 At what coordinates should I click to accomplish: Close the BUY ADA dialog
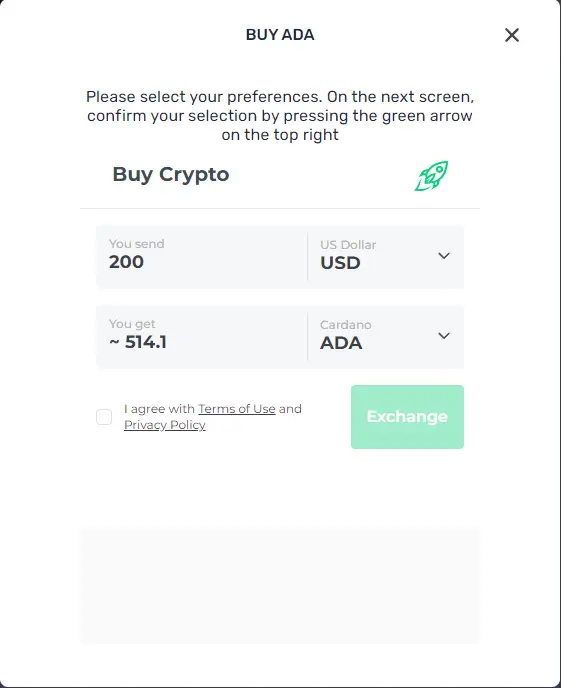[511, 35]
